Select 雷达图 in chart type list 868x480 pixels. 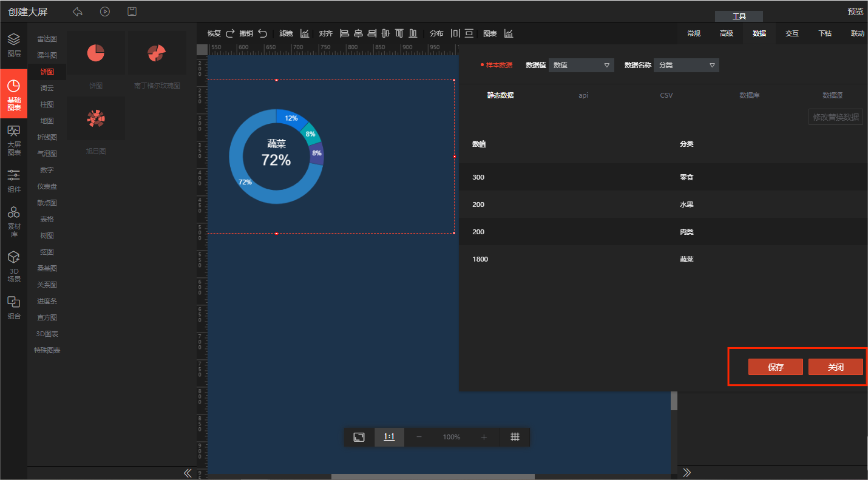click(47, 39)
